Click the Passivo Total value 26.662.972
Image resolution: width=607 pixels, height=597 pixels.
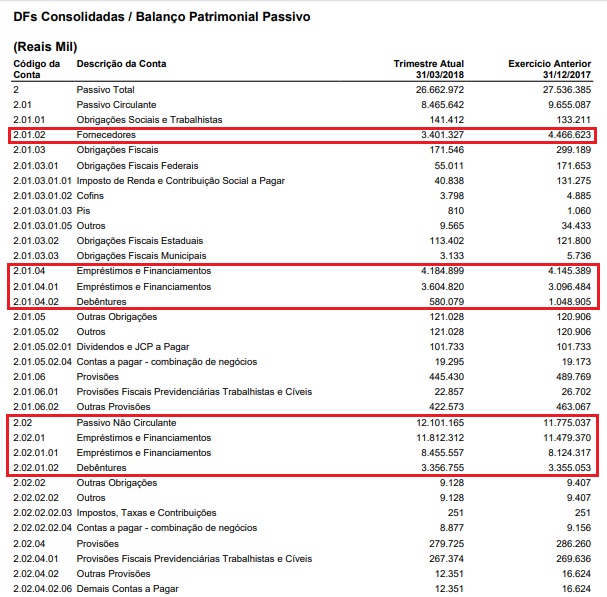tap(440, 90)
